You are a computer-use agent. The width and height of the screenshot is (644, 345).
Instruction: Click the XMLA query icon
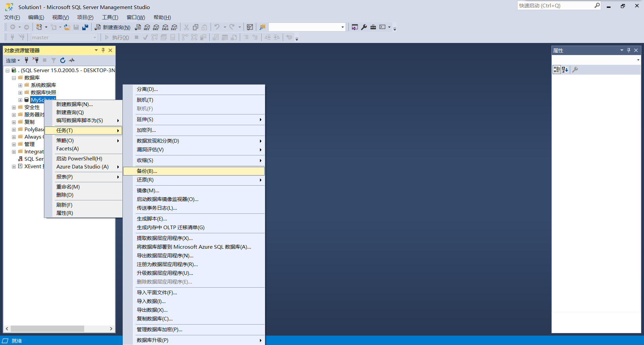165,27
